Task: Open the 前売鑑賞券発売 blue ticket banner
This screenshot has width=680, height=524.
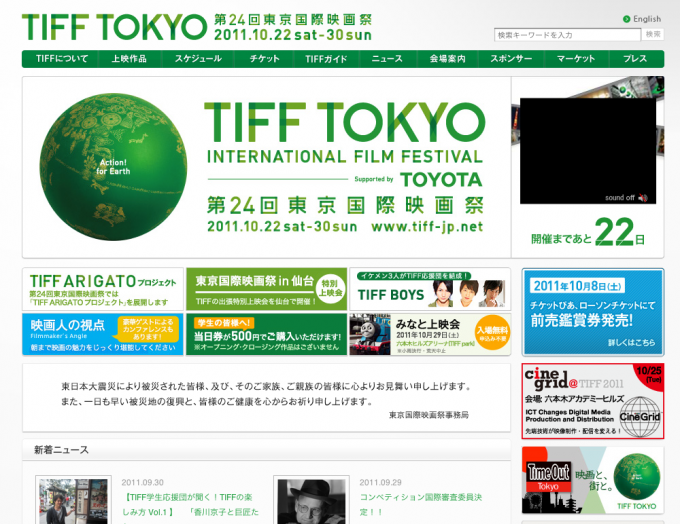Action: click(593, 312)
